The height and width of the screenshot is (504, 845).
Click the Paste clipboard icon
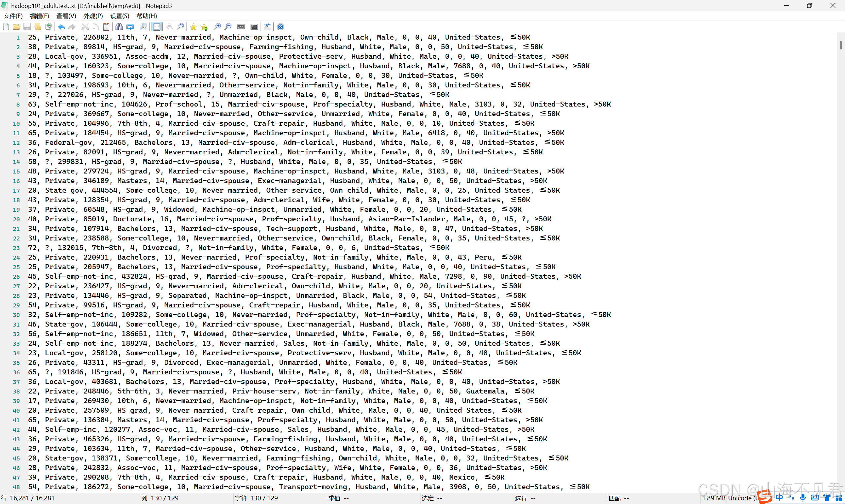click(x=106, y=27)
